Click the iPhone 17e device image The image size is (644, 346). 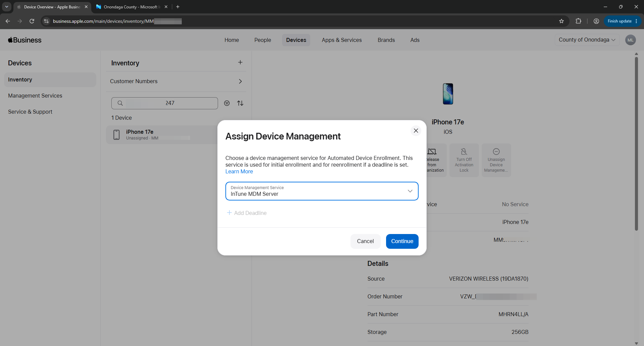coord(448,94)
